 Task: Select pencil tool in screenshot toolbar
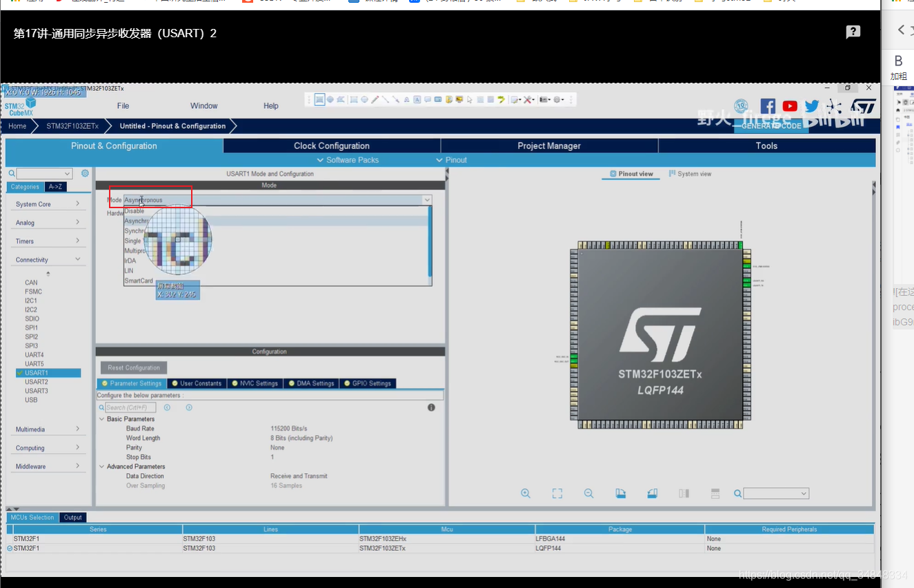(x=375, y=100)
